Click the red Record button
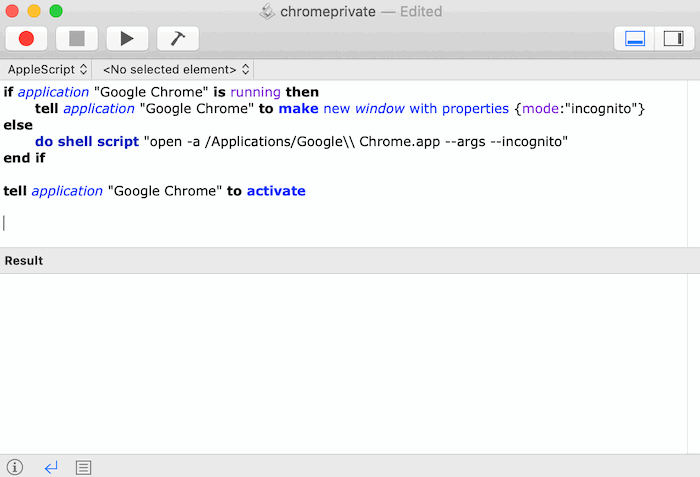Screen dimensions: 700x477 [x=26, y=39]
